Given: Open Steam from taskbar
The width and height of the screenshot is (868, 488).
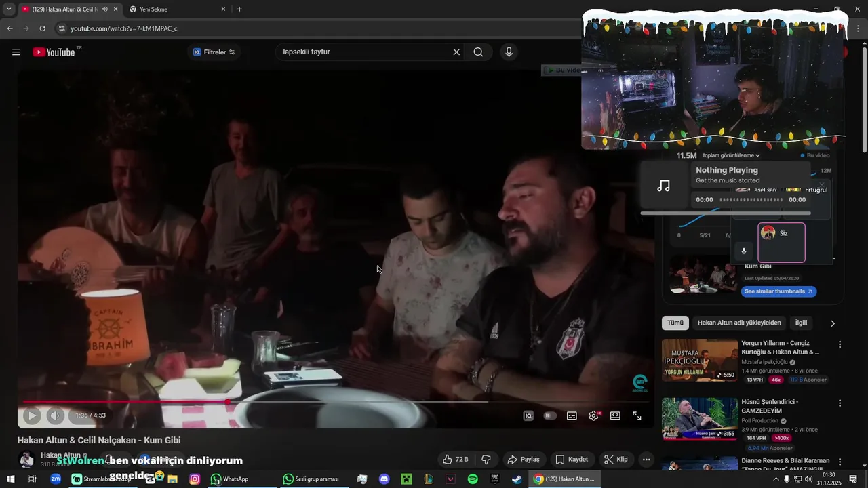Looking at the screenshot, I should (x=517, y=479).
